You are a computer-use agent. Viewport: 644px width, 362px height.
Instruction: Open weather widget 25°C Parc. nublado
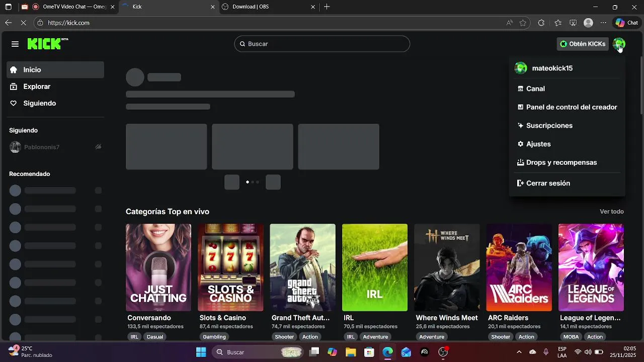tap(31, 351)
